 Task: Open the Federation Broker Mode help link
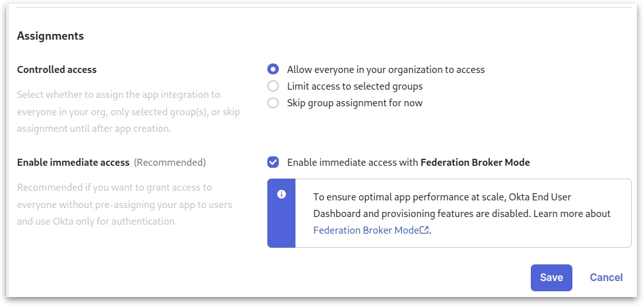click(366, 230)
